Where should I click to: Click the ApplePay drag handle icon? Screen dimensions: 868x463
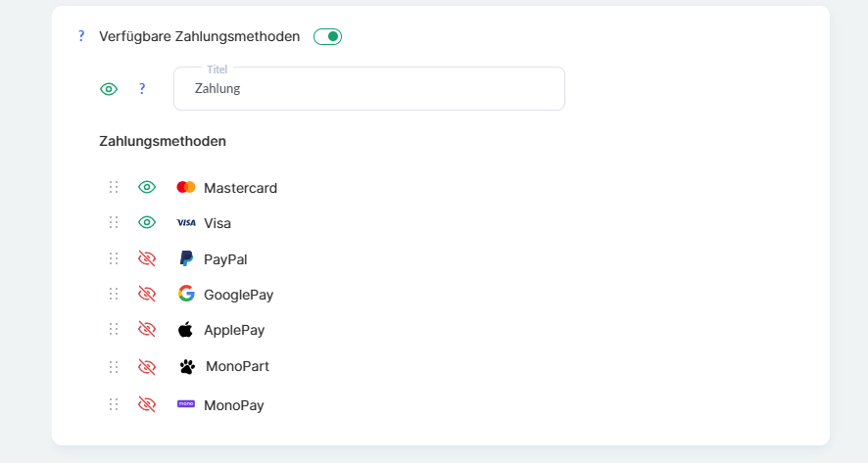pyautogui.click(x=114, y=329)
